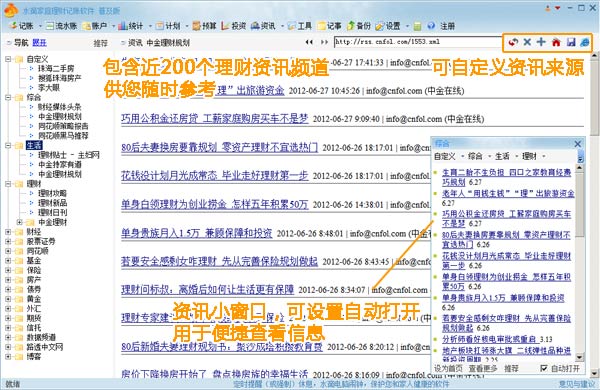Screen dimensions: 600x390
Task: Open dropdown arrow next to 资讯
Action: point(282,26)
